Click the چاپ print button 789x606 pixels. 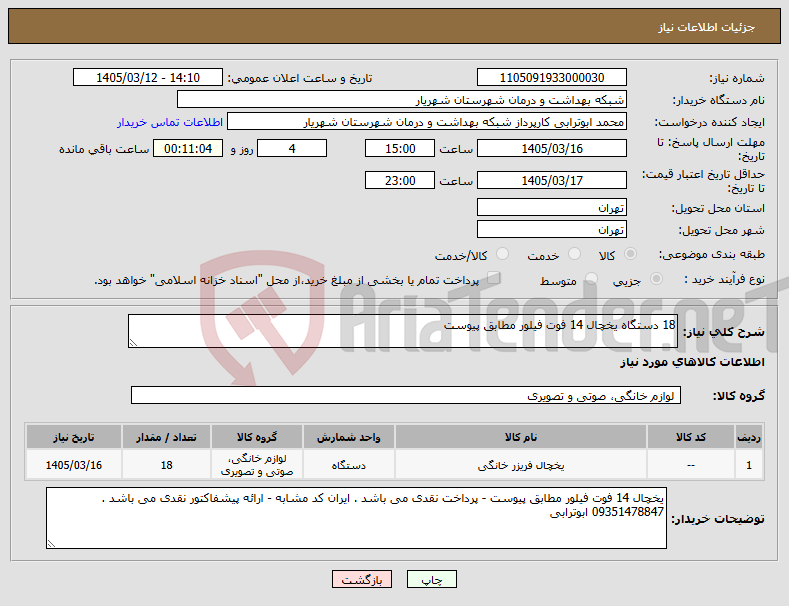click(432, 580)
